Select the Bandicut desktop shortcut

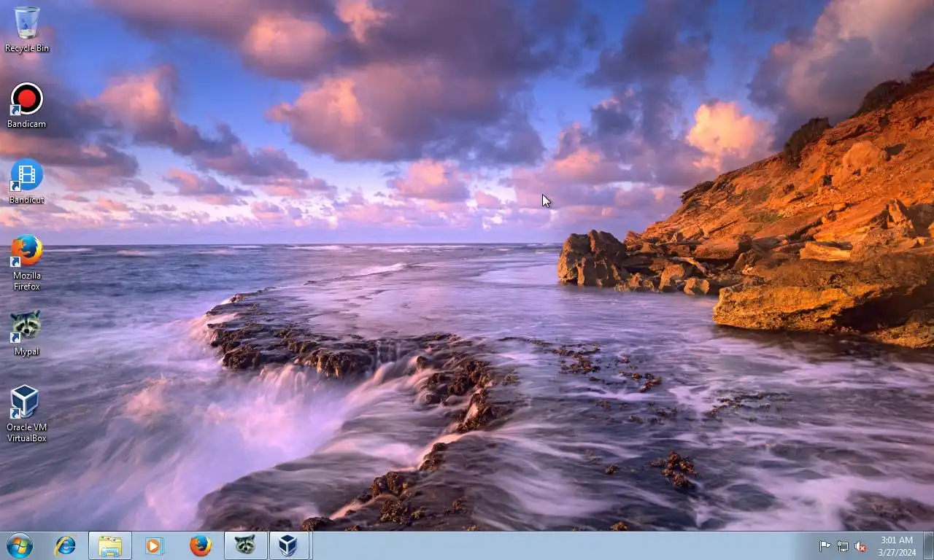click(x=27, y=181)
